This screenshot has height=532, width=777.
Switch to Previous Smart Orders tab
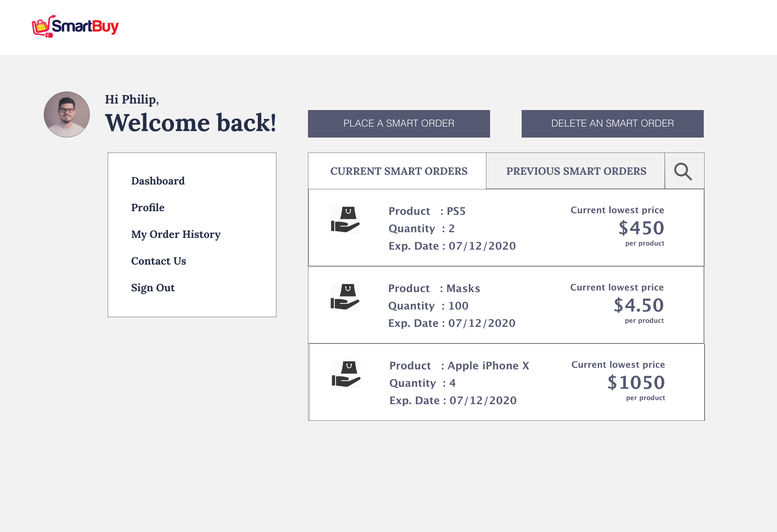click(576, 171)
